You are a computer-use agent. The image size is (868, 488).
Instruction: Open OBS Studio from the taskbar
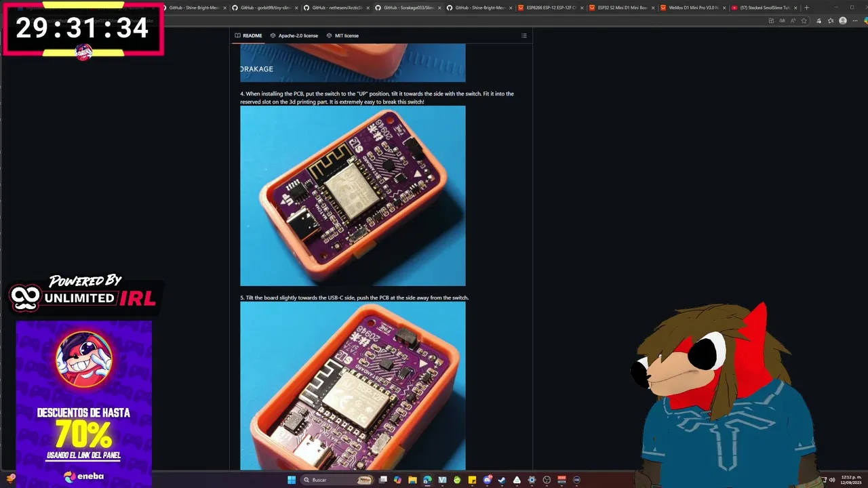[547, 480]
